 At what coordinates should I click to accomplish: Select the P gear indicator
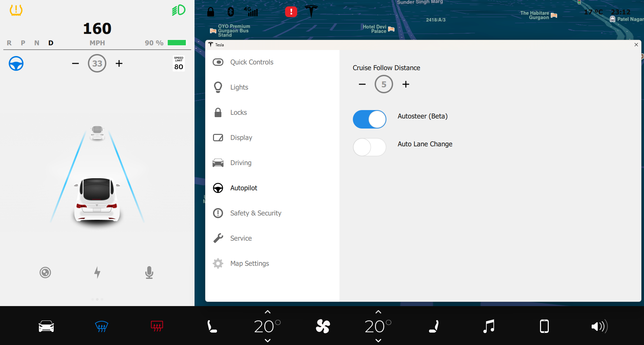click(x=23, y=43)
